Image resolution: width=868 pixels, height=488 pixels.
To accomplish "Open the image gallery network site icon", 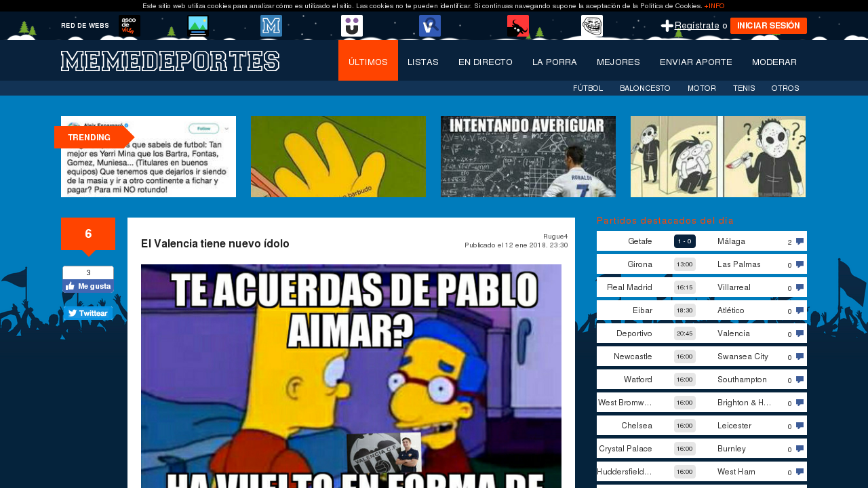I will coord(198,26).
